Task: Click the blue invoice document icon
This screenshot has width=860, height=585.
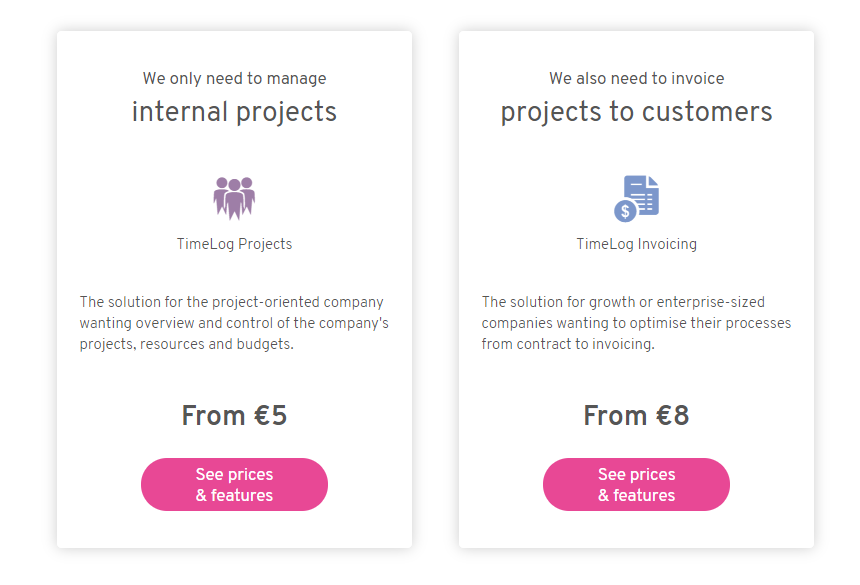Action: pyautogui.click(x=636, y=198)
